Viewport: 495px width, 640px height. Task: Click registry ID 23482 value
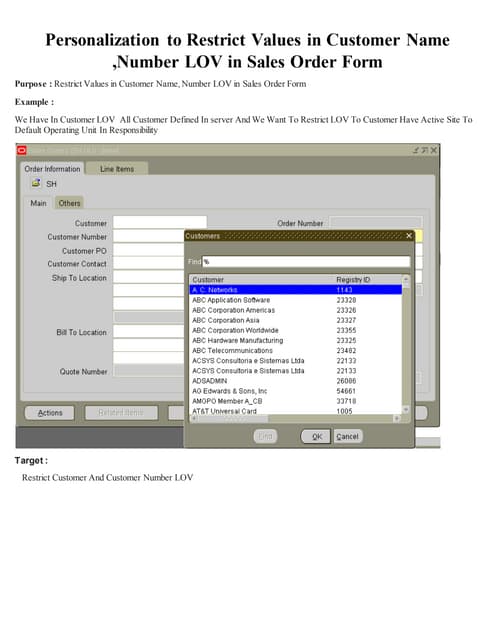(x=346, y=351)
